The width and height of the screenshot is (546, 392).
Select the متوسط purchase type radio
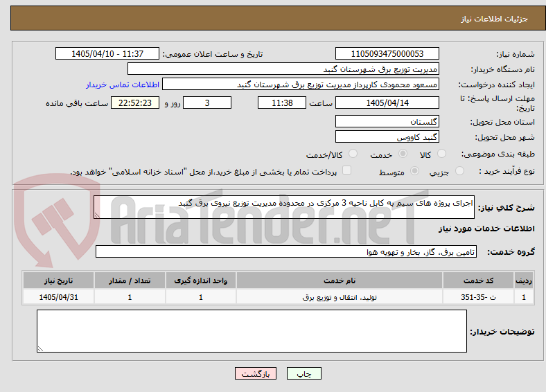pos(414,170)
